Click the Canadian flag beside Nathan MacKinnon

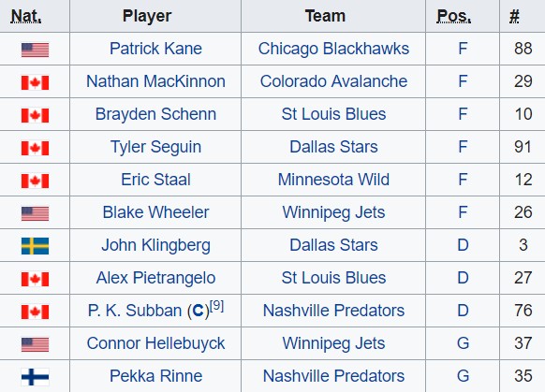pos(35,82)
